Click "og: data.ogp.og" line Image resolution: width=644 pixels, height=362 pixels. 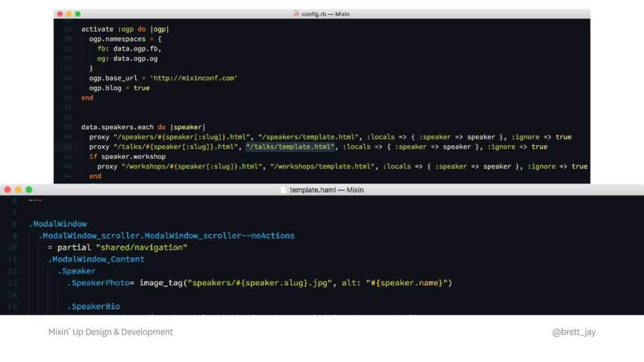(x=127, y=58)
